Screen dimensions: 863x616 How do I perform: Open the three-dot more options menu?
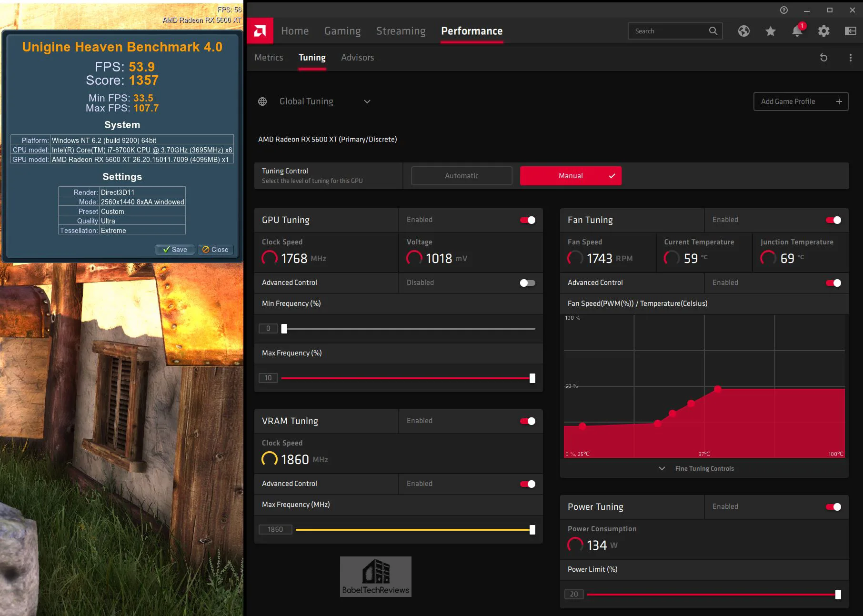coord(851,58)
